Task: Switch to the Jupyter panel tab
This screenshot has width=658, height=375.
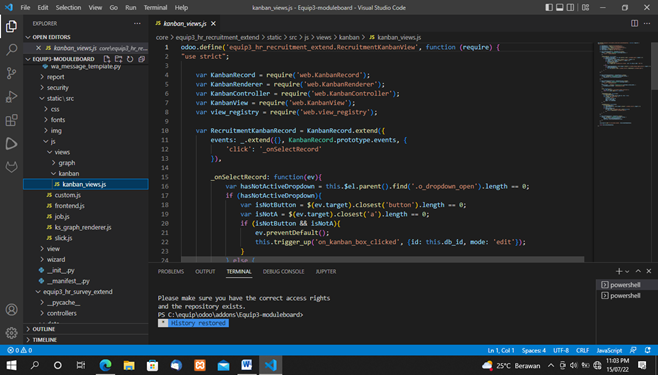Action: (x=326, y=271)
